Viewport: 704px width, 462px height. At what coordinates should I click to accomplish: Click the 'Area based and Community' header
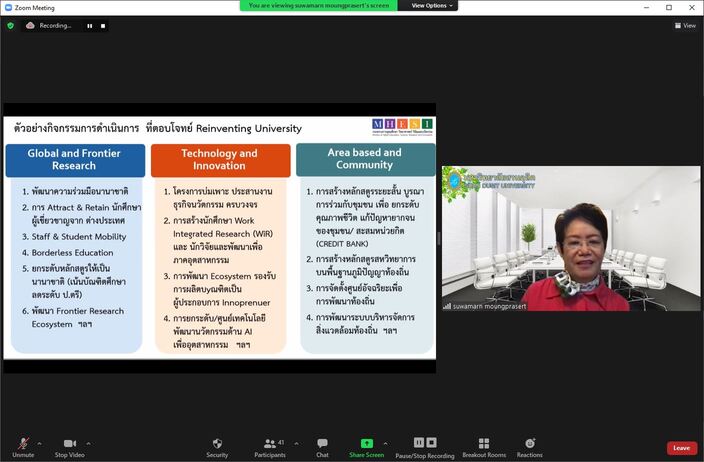365,159
